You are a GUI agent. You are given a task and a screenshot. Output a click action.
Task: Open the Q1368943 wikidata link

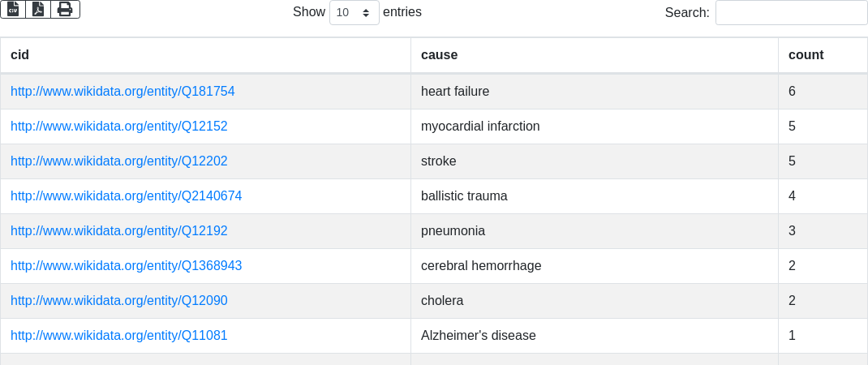(126, 266)
